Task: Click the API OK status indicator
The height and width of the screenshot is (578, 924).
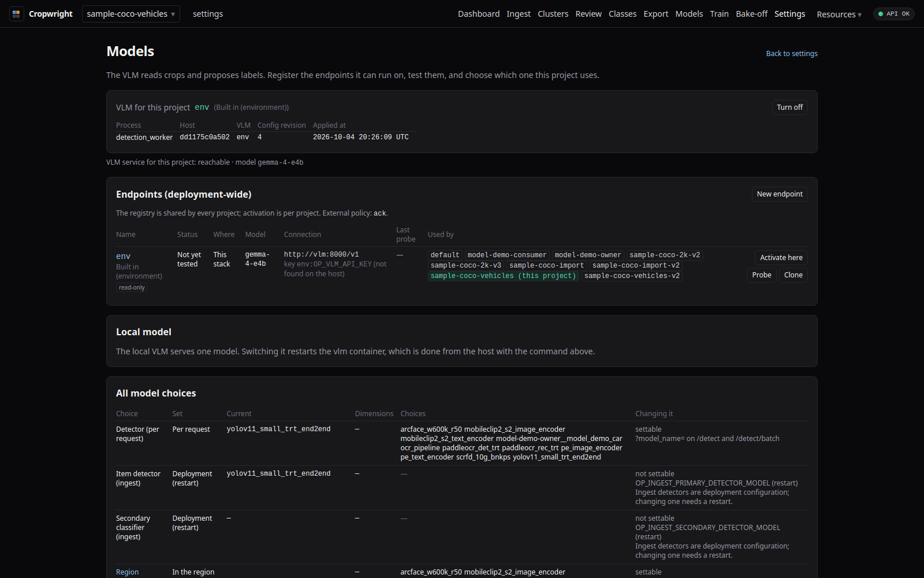Action: click(x=893, y=14)
